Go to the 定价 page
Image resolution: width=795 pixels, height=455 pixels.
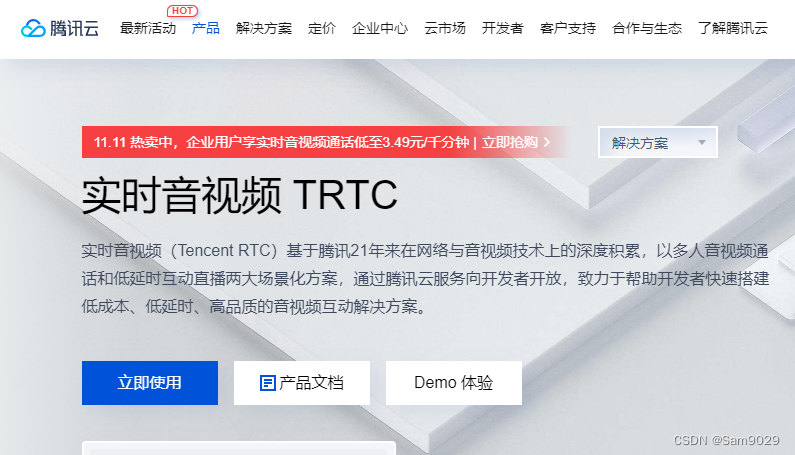coord(322,28)
